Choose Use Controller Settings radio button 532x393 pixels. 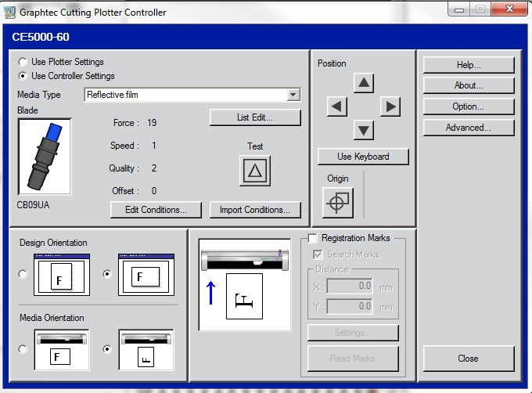tap(23, 76)
